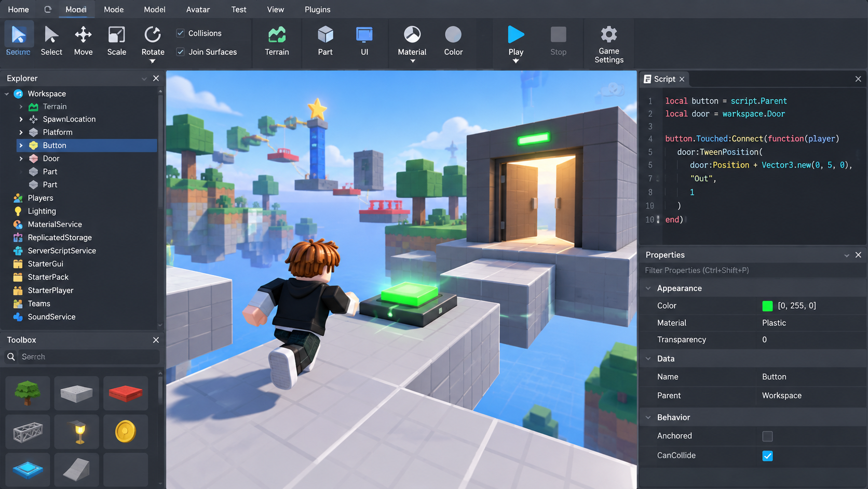Open the Play mode dropdown arrow
Image resolution: width=868 pixels, height=489 pixels.
[516, 61]
